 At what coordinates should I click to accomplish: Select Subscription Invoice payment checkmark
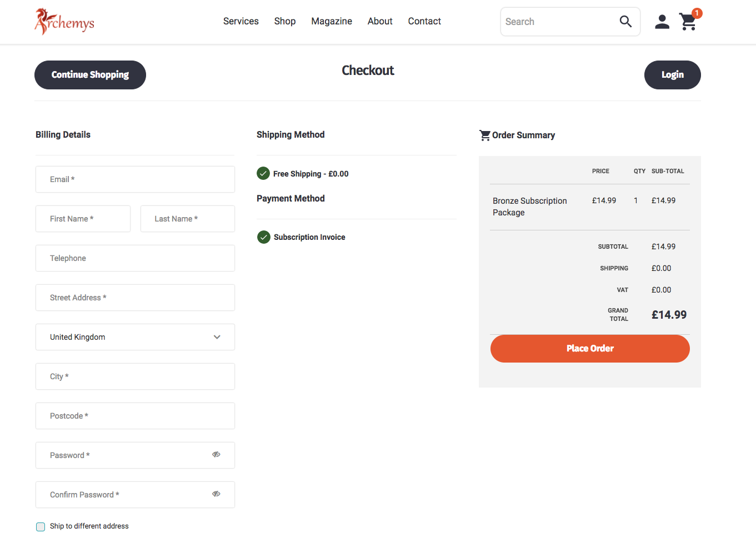point(264,238)
